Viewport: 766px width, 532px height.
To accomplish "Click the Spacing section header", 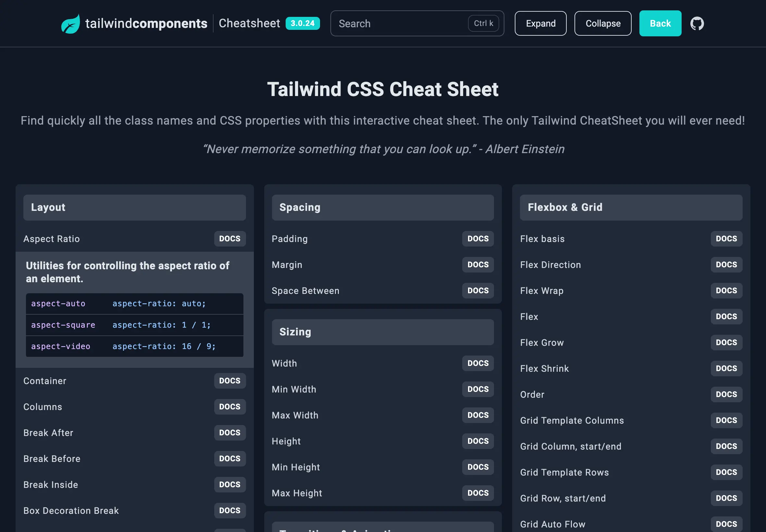I will [383, 207].
